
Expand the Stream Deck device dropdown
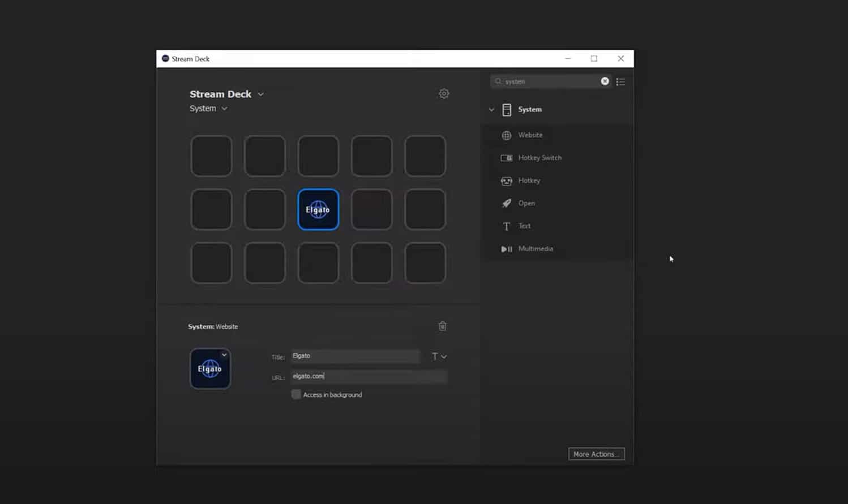260,94
